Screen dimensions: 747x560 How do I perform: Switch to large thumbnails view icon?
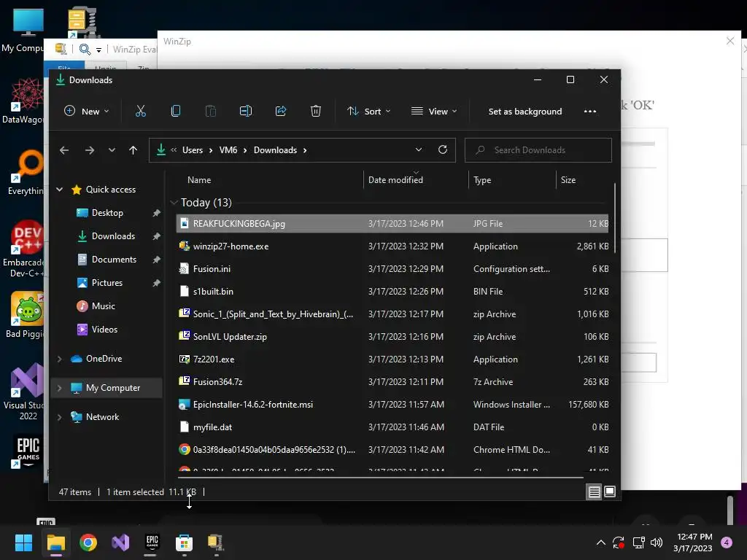click(610, 492)
